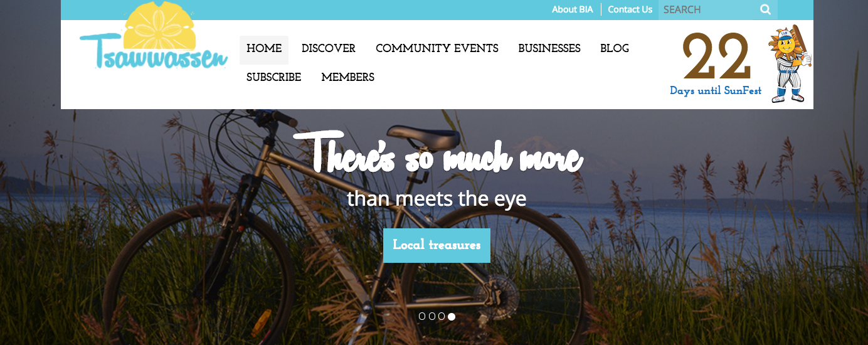This screenshot has height=345, width=868.
Task: Click the Tsawwassen sand dollar logo
Action: (x=154, y=36)
